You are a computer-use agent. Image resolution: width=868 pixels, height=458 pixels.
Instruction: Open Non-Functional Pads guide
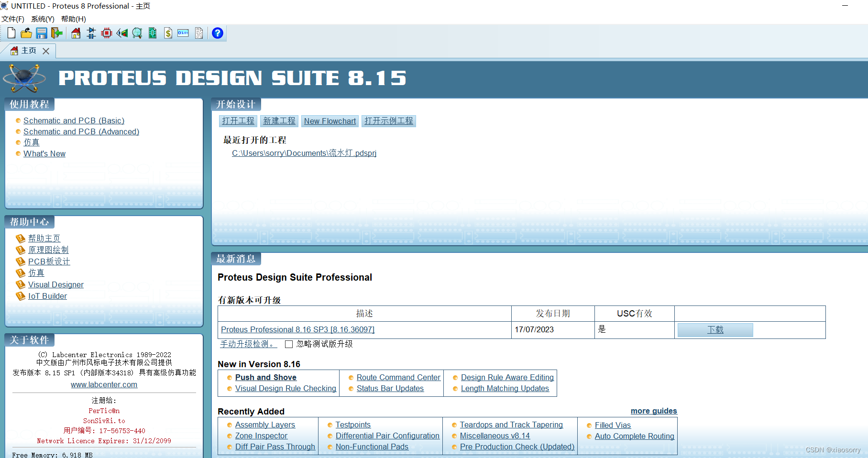[372, 447]
